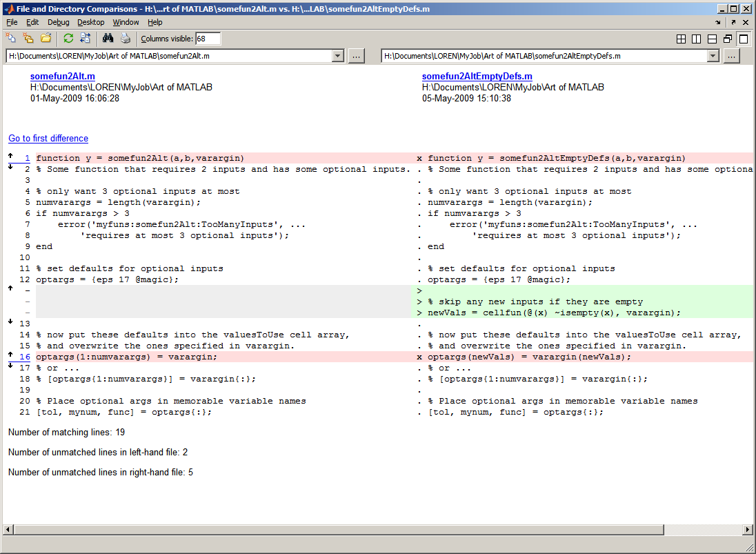Open the somefun2AltEmptyDefs.m file link

pos(477,77)
